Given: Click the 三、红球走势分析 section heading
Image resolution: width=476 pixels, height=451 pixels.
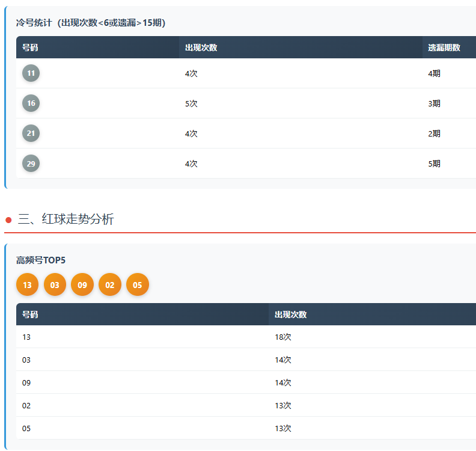Looking at the screenshot, I should 66,219.
